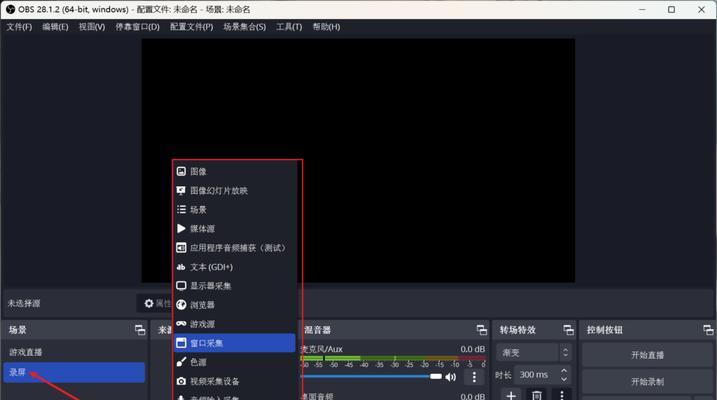Open the 配置文件(P) menu
This screenshot has height=400, width=717.
(192, 27)
